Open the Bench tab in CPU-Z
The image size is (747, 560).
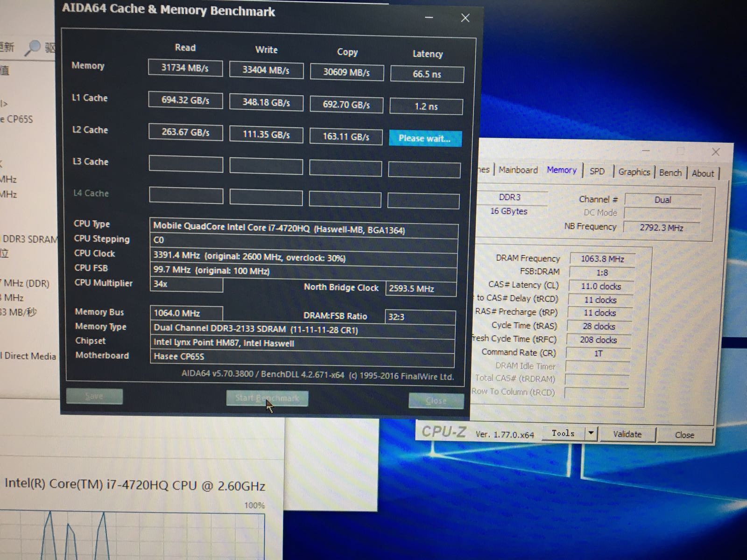coord(670,173)
